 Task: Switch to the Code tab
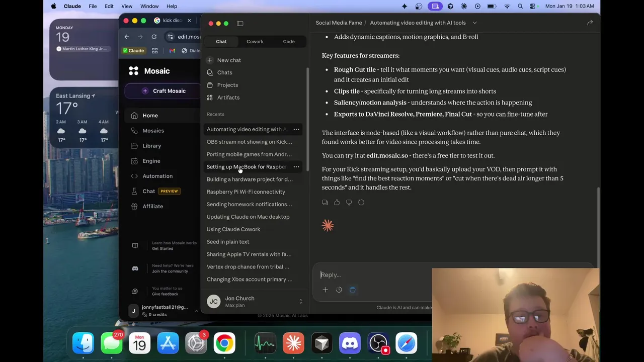point(289,42)
